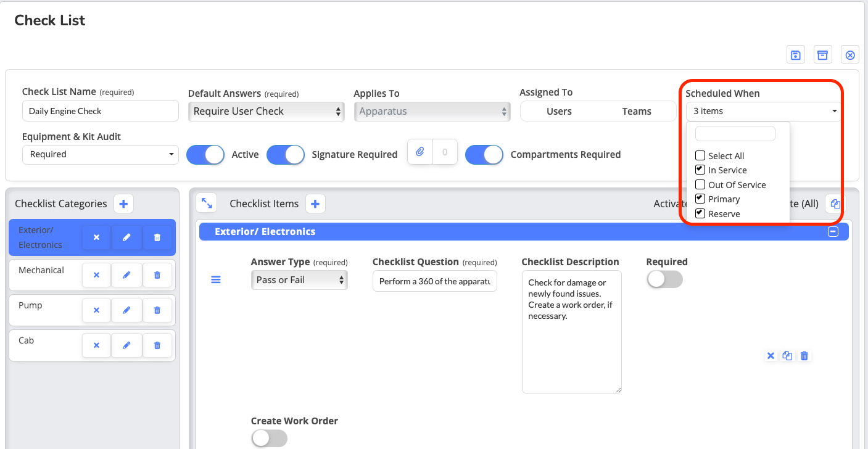This screenshot has width=868, height=449.
Task: Click the pencil edit icon for Mechanical category
Action: (126, 275)
